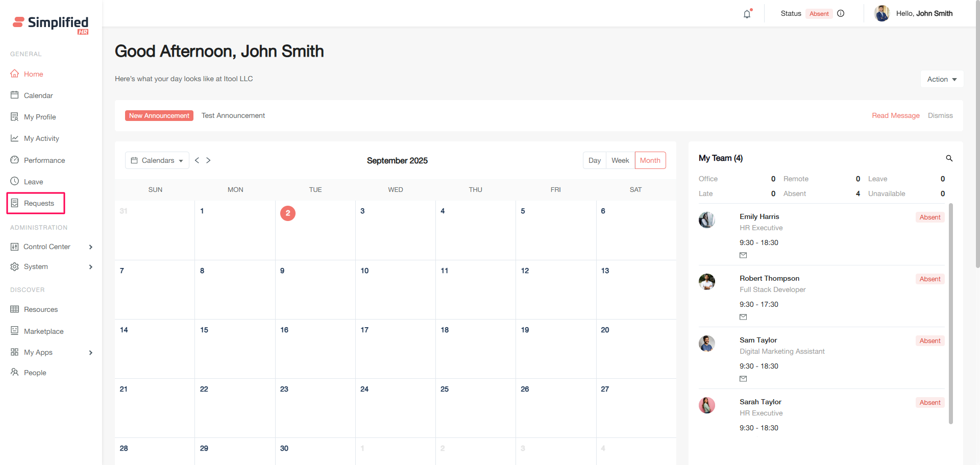Open John Smith's profile avatar
The width and height of the screenshot is (980, 465).
881,14
